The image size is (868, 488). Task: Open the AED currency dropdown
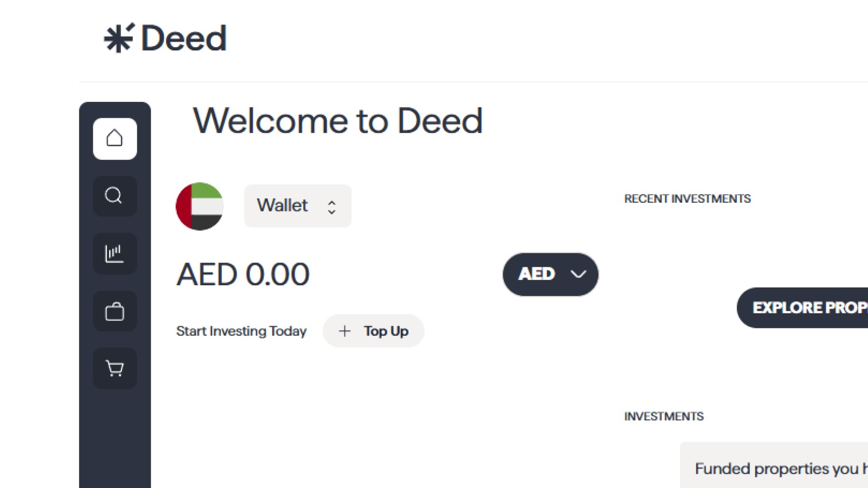[550, 274]
